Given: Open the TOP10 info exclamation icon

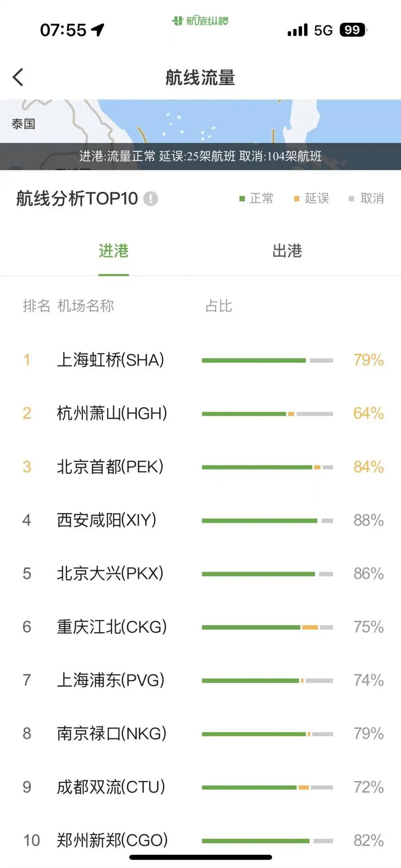Looking at the screenshot, I should (151, 199).
